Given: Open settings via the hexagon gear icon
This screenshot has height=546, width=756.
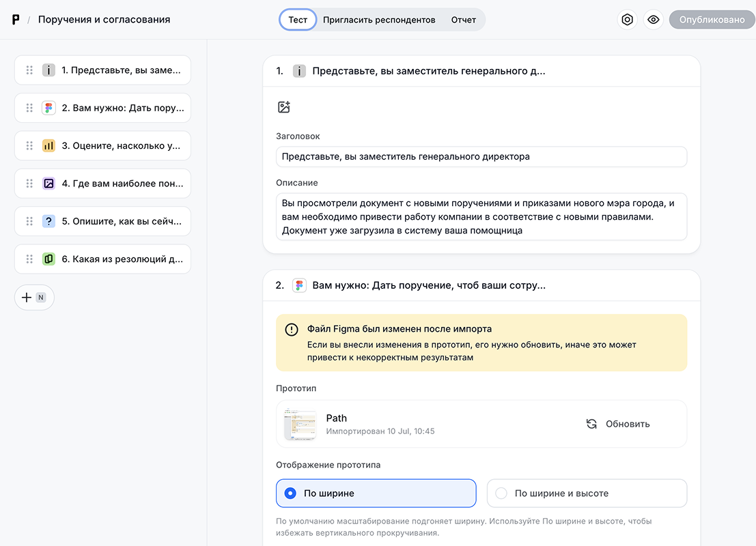Looking at the screenshot, I should (x=627, y=20).
